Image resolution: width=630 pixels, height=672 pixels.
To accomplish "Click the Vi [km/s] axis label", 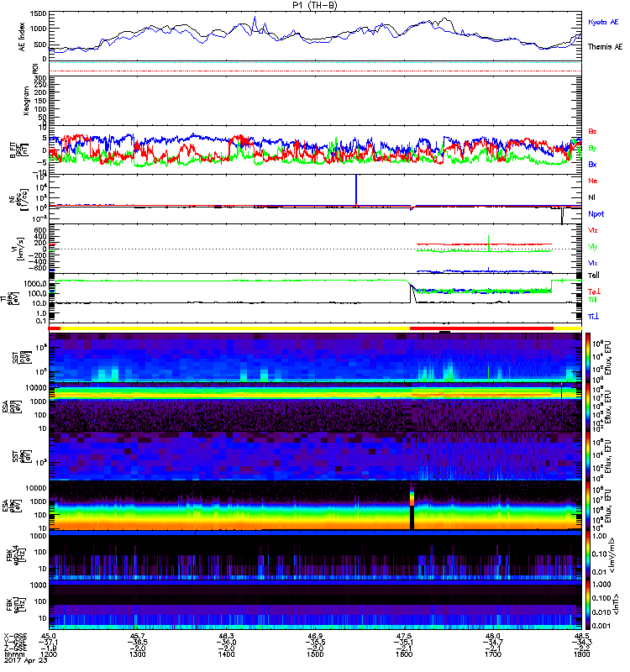I will (x=18, y=249).
